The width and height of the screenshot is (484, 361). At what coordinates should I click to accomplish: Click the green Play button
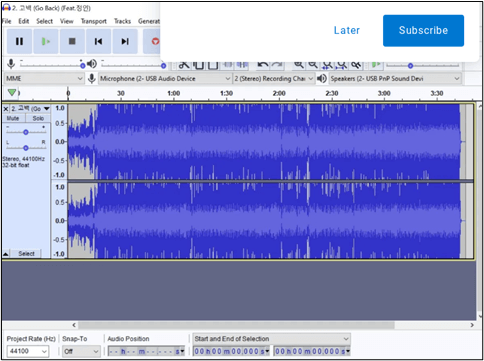tap(46, 41)
